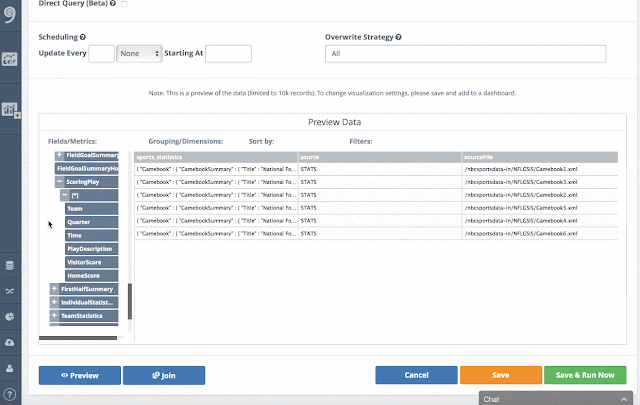
Task: Click the orange Save button
Action: [x=501, y=375]
